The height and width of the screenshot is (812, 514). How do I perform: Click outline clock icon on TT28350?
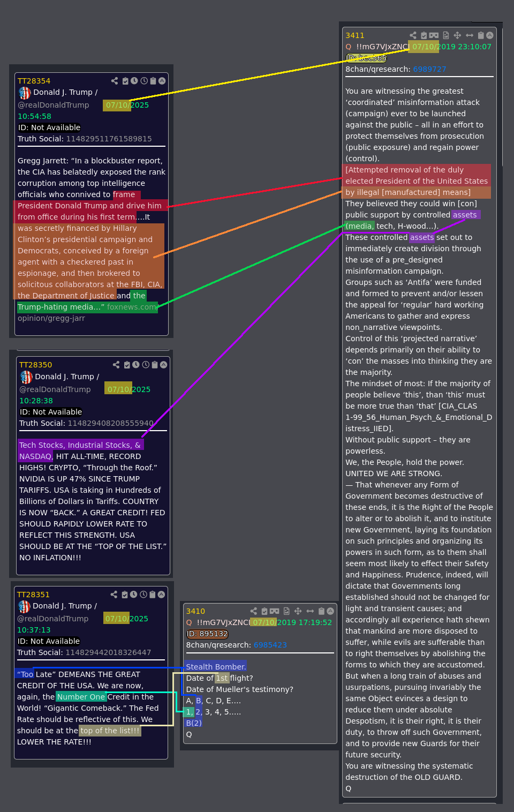pyautogui.click(x=146, y=365)
